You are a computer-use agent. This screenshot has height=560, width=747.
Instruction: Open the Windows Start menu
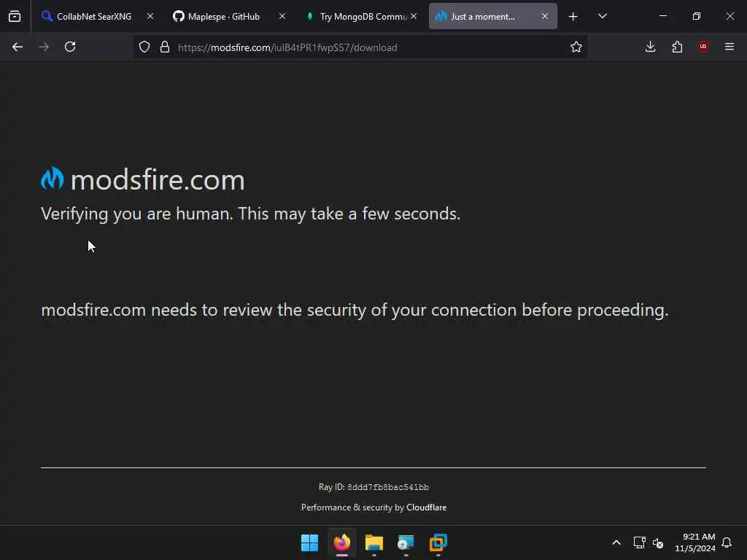point(309,542)
